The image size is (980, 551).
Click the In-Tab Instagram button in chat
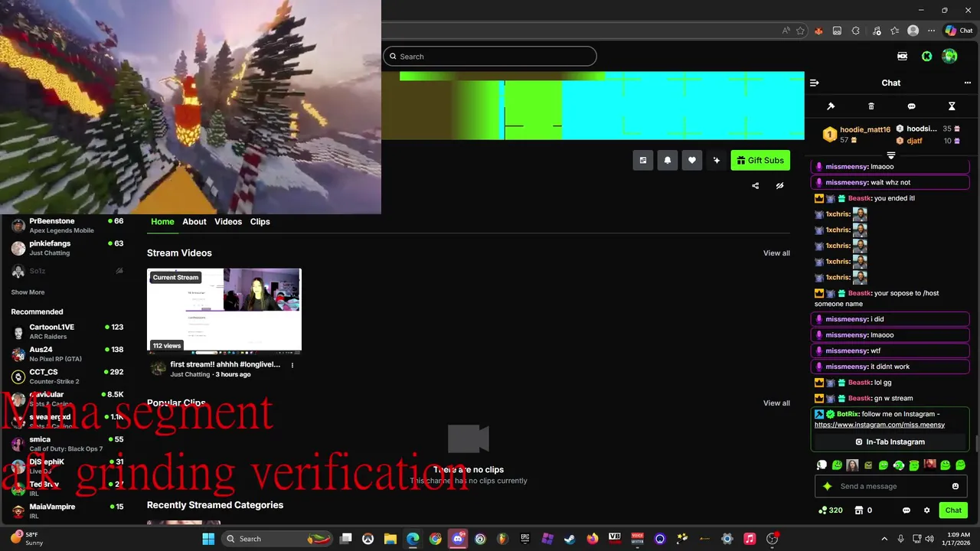[890, 442]
